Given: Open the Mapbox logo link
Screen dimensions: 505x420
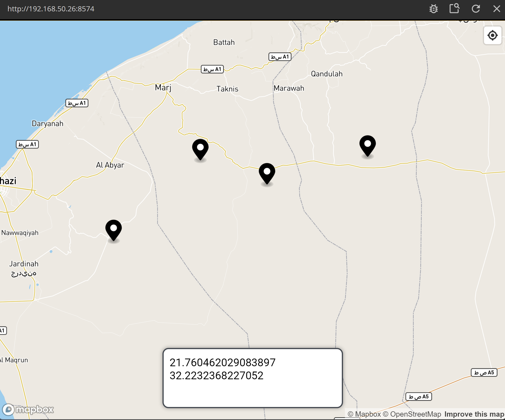Looking at the screenshot, I should pos(28,409).
